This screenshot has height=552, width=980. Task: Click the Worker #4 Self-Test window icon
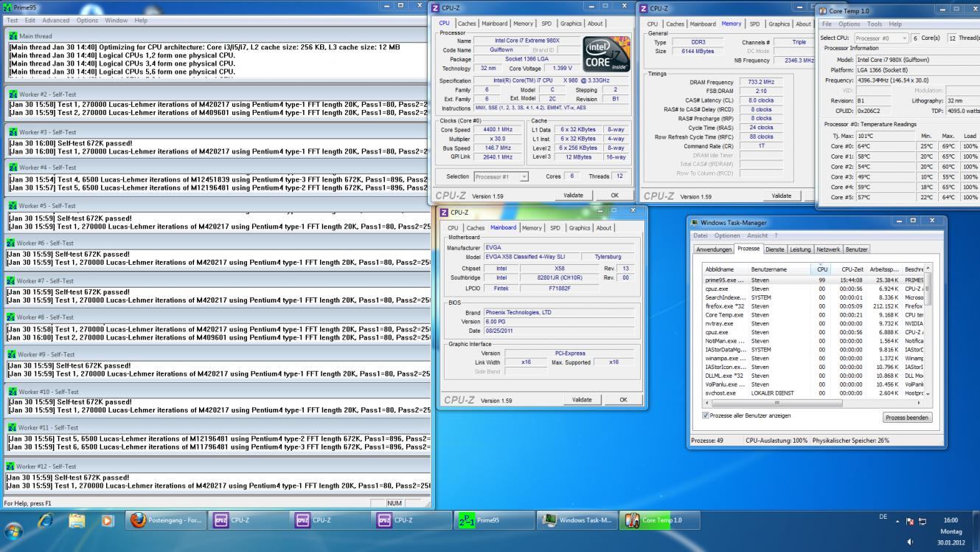[x=13, y=167]
